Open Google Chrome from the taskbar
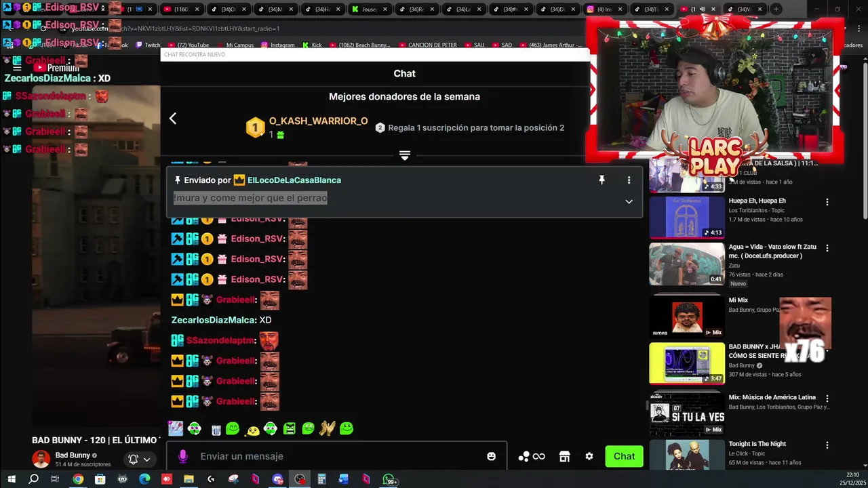Screen dimensions: 868x488 [x=78, y=479]
